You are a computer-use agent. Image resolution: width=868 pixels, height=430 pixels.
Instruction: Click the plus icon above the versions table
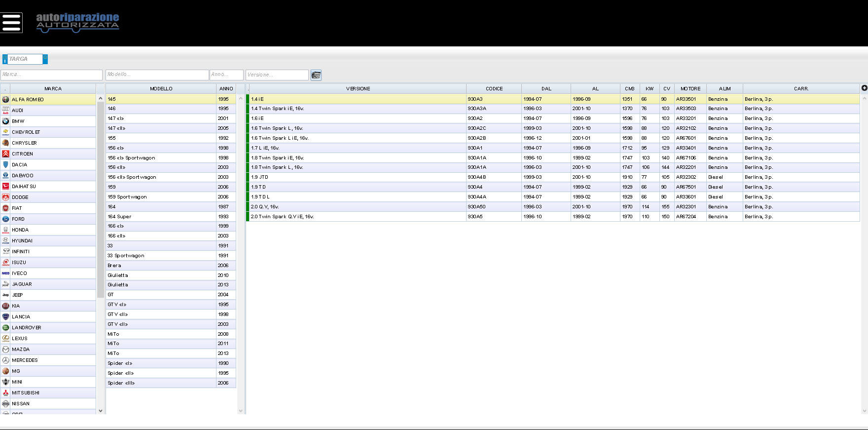click(864, 88)
